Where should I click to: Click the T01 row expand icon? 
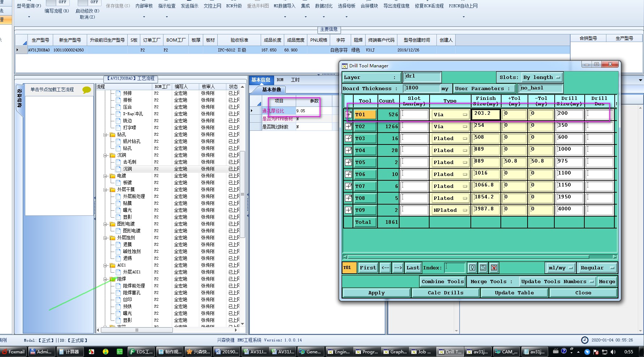tap(348, 114)
